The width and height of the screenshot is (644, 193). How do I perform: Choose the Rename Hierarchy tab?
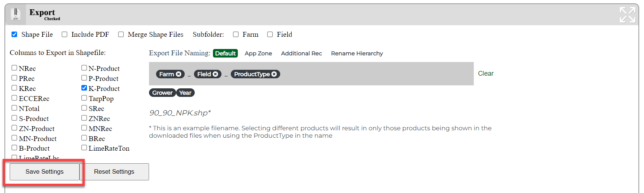357,53
